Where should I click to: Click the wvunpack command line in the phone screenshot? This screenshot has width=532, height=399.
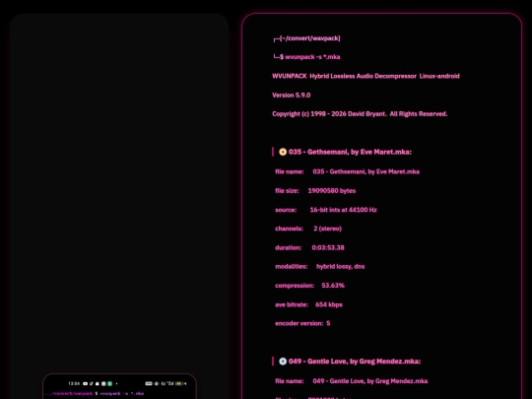(x=94, y=393)
